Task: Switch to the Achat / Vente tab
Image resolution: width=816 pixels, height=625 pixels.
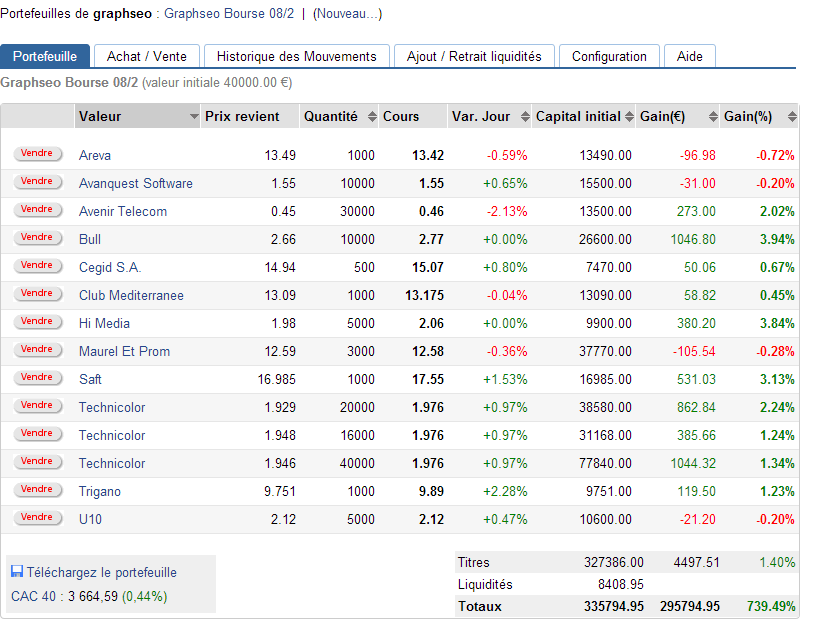Action: [x=147, y=56]
